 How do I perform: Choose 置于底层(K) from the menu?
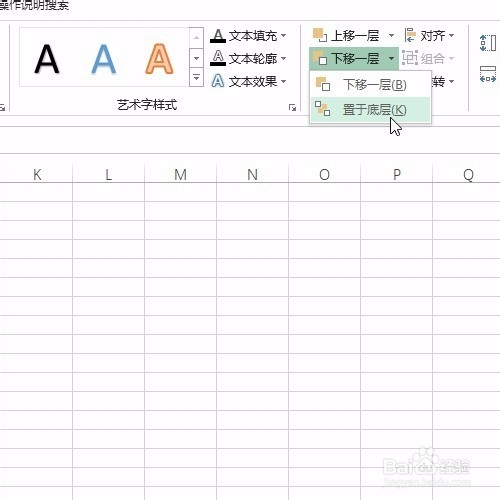[370, 109]
